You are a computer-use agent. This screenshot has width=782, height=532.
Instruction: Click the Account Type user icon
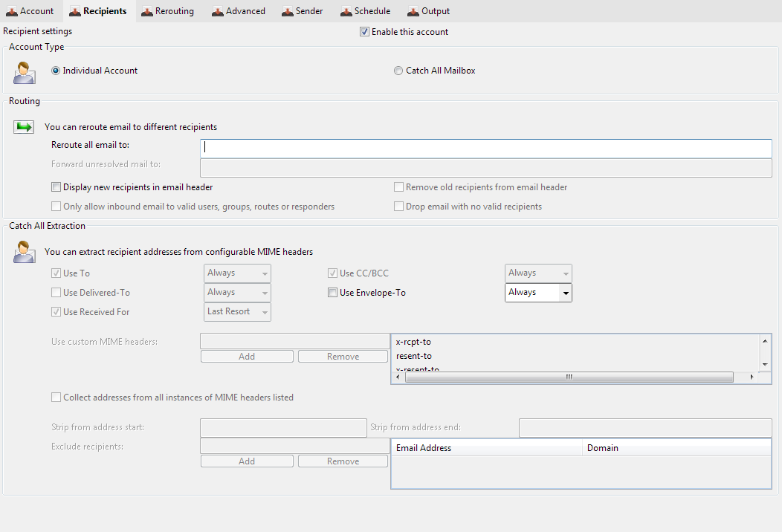coord(25,73)
